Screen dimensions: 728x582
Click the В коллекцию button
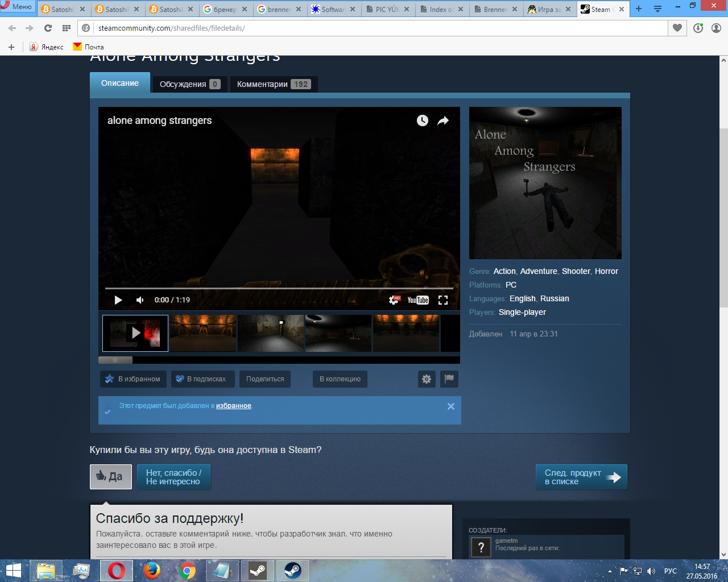(340, 379)
